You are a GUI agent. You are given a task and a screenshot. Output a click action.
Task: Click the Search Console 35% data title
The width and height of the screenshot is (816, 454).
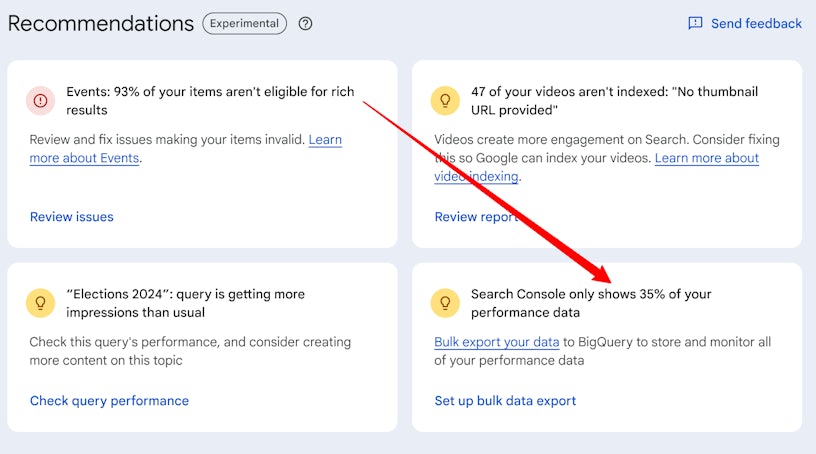tap(591, 303)
